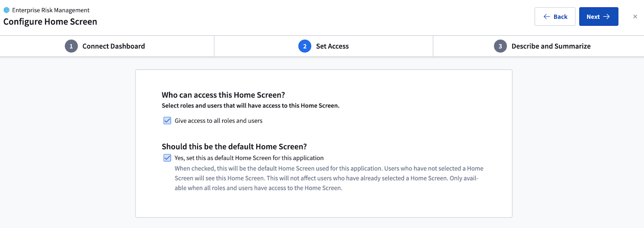Click the 'Who can access this Home Screen?' heading
The height and width of the screenshot is (228, 644).
coord(223,95)
